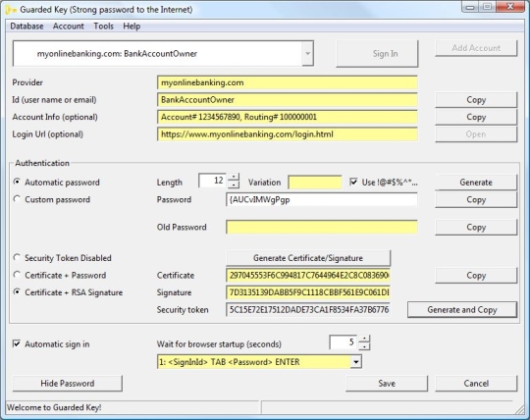The height and width of the screenshot is (420, 530).
Task: Open the Account menu
Action: click(69, 26)
